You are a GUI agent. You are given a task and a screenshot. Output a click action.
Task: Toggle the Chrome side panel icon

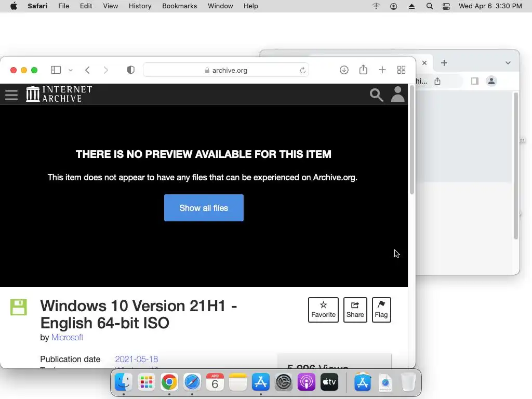pyautogui.click(x=475, y=81)
